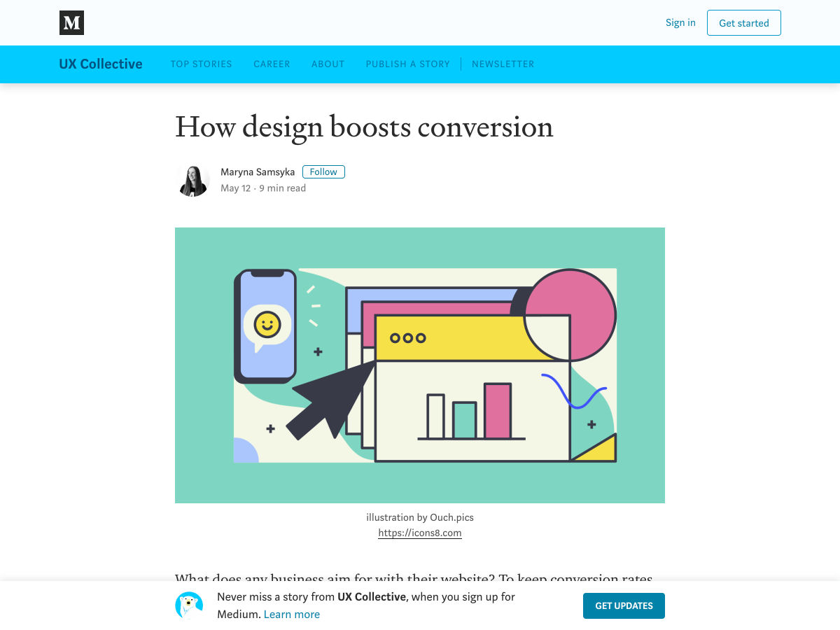Open the https://icons8.com link

tap(420, 533)
